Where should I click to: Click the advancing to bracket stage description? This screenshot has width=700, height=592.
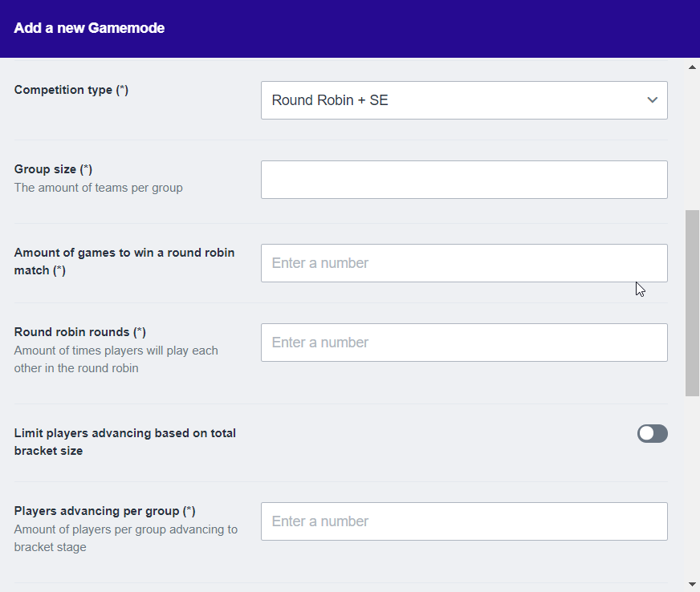[x=125, y=538]
